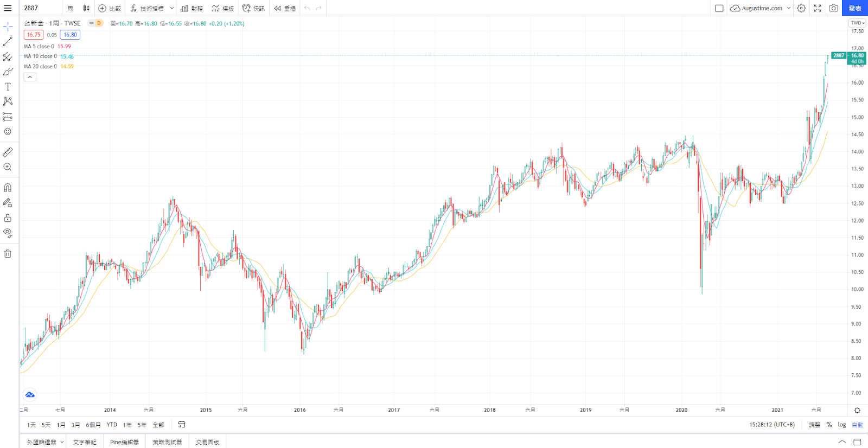Open the emoji icons tool
Image resolution: width=868 pixels, height=448 pixels.
8,131
